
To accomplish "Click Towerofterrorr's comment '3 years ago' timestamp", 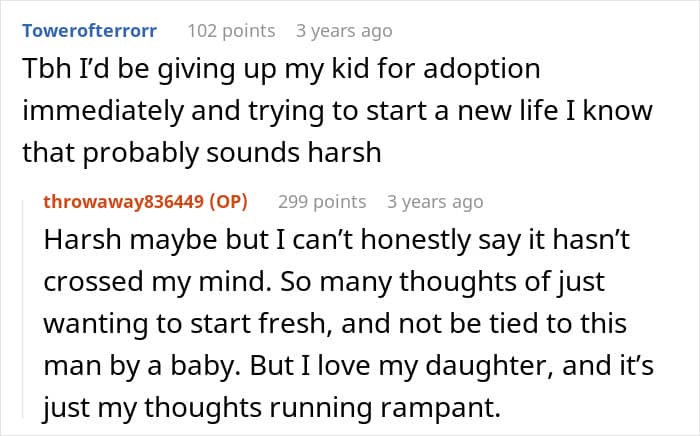I will (x=344, y=31).
